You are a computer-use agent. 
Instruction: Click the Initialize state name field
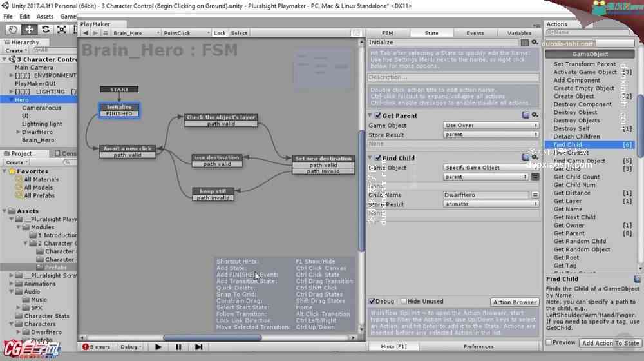(x=443, y=43)
